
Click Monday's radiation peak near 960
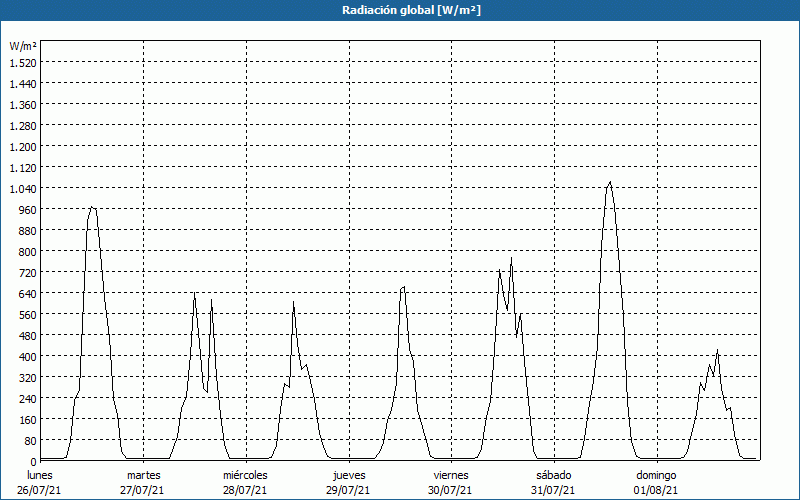tap(92, 207)
